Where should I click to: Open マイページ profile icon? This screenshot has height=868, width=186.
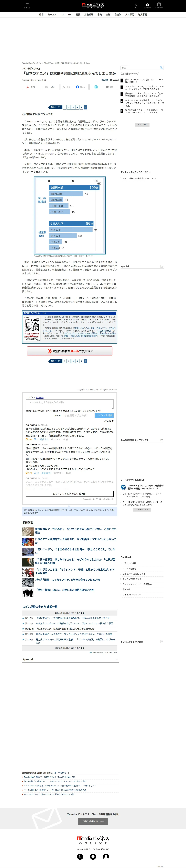159,5
